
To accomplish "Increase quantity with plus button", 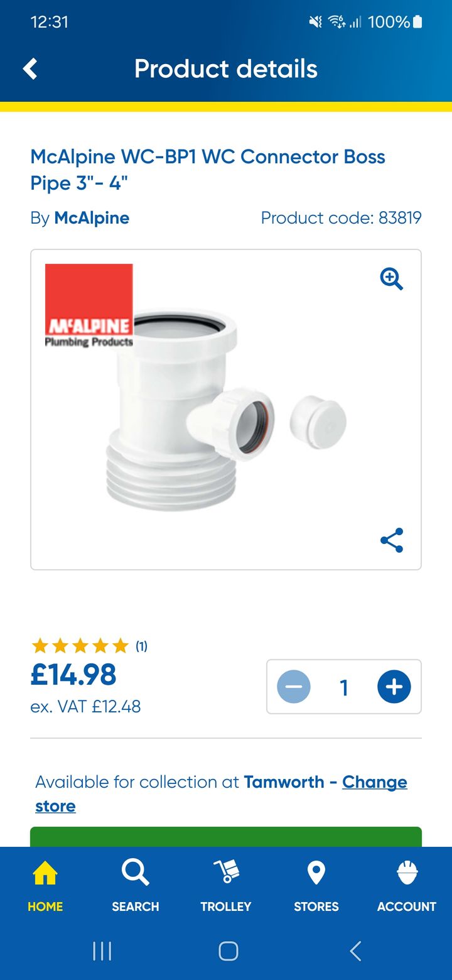I will [394, 687].
